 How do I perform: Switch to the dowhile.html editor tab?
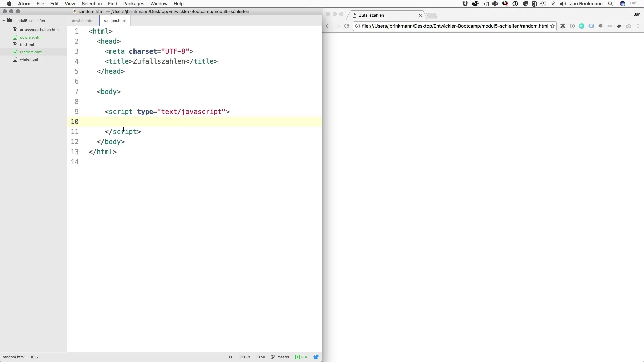click(x=83, y=21)
